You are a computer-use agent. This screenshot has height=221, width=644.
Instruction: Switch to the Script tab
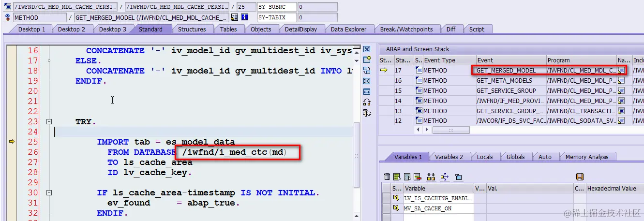pos(477,29)
